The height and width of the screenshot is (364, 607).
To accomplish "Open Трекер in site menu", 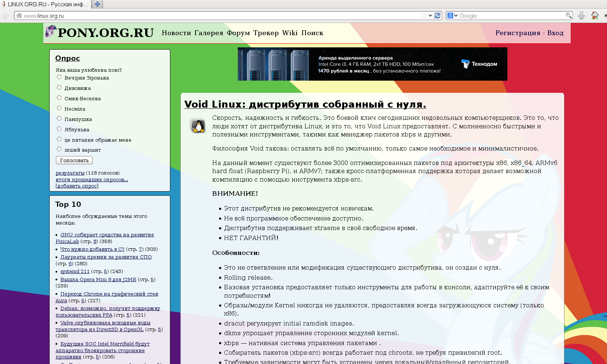I will pos(266,33).
